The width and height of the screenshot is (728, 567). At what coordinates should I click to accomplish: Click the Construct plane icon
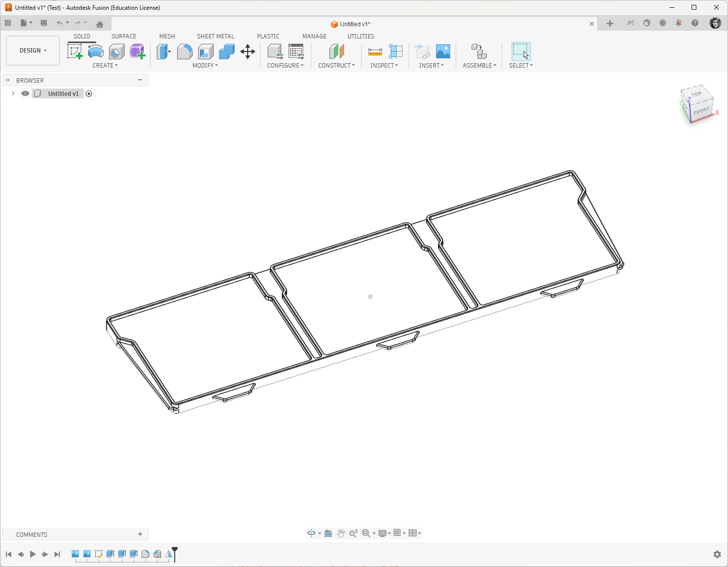tap(336, 52)
